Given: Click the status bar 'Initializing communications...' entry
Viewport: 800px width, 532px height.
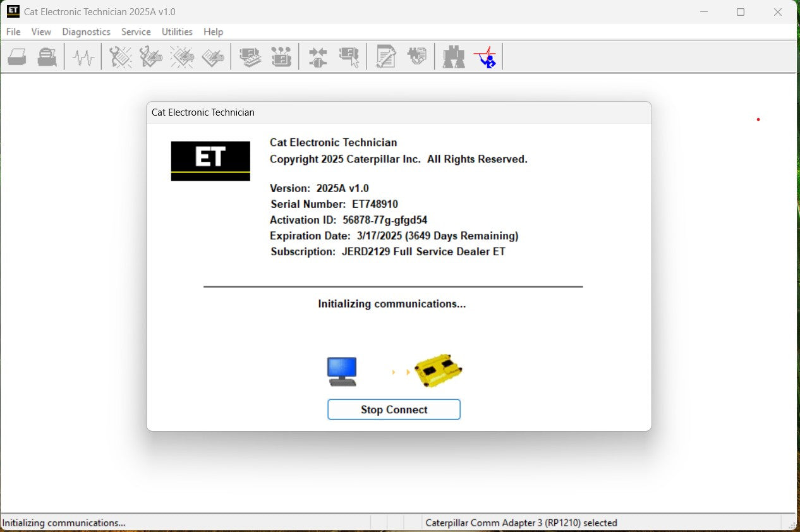Looking at the screenshot, I should (x=64, y=523).
